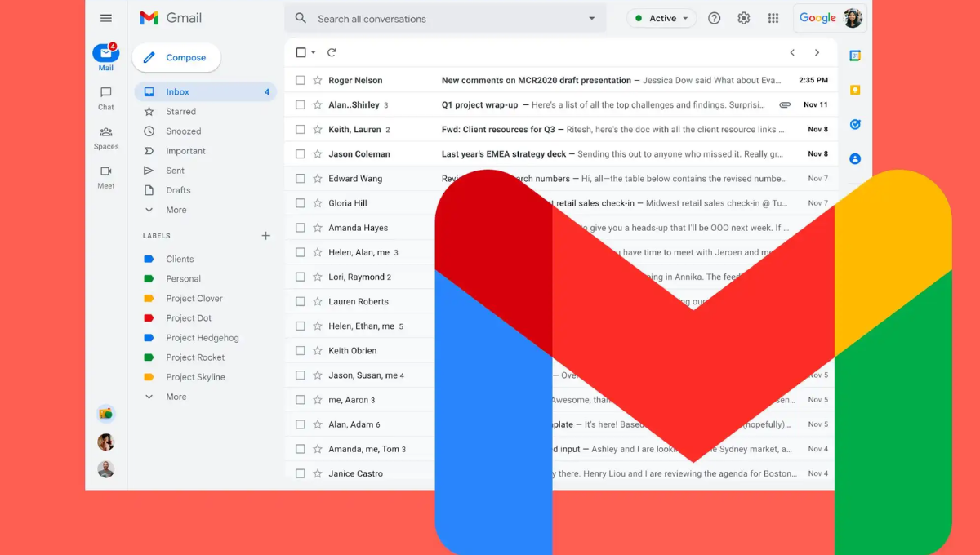Select the Roger Nelson email checkbox

tap(301, 80)
